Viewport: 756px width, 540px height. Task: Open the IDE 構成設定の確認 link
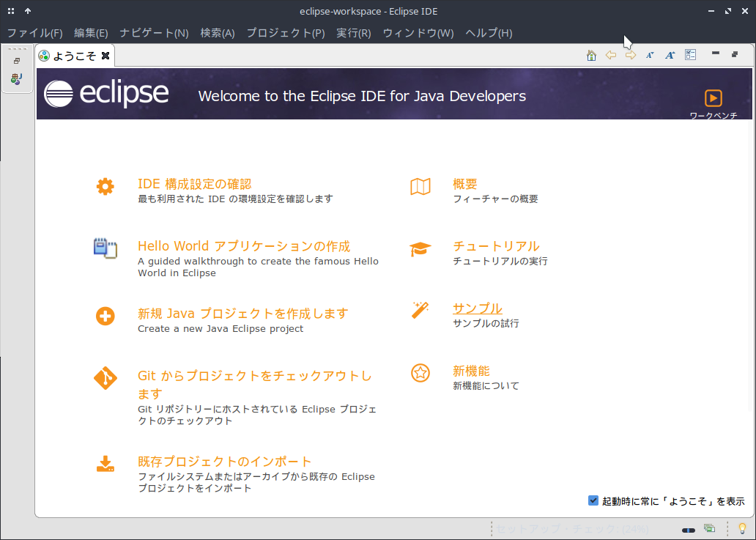point(195,184)
